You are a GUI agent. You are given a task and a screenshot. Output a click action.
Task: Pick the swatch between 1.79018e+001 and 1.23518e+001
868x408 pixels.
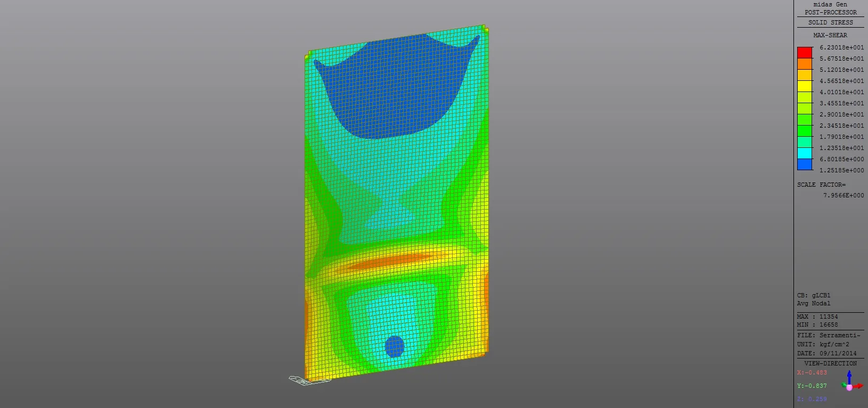(x=805, y=142)
